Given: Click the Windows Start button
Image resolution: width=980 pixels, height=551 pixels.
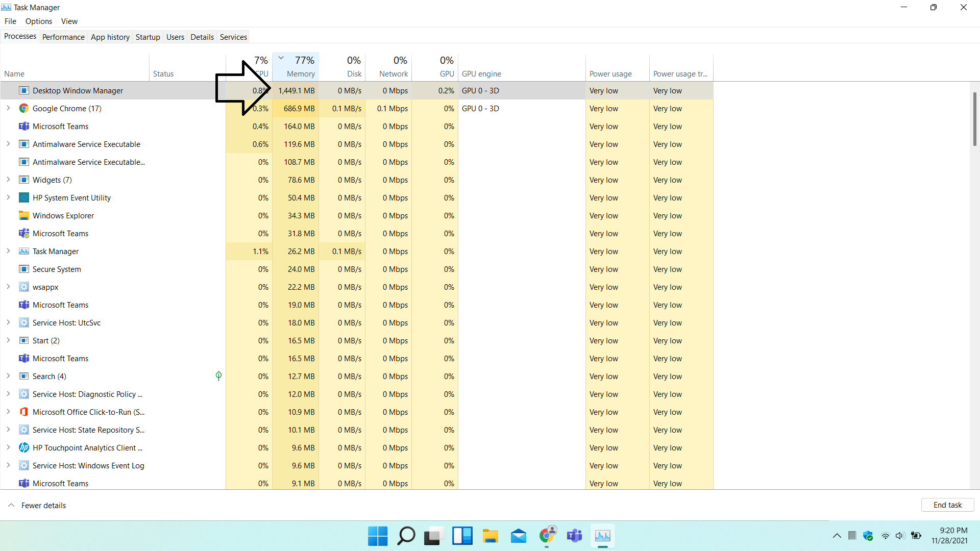Looking at the screenshot, I should pyautogui.click(x=377, y=536).
